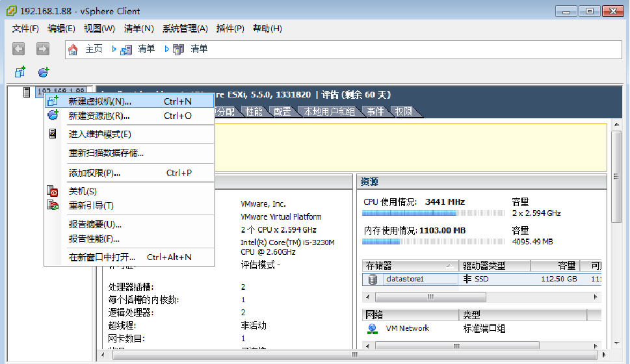The image size is (630, 364).
Task: Click the vertical scrollbar down arrow
Action: click(x=616, y=343)
